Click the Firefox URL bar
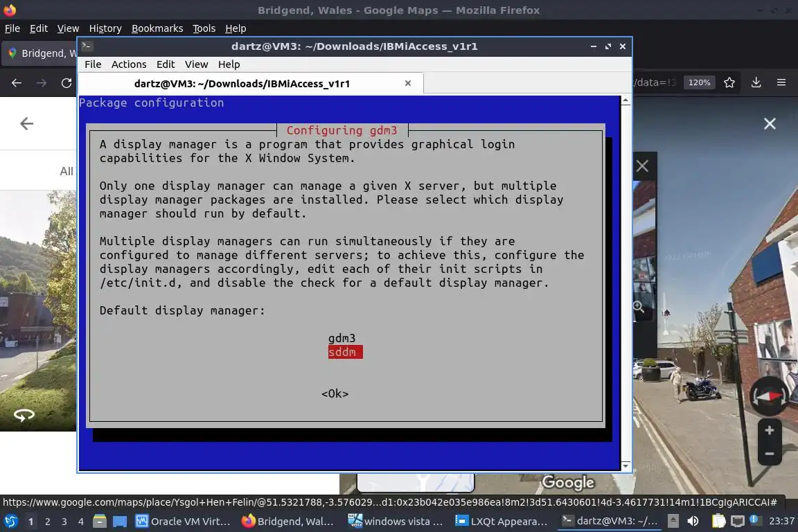798x532 pixels. click(x=655, y=82)
